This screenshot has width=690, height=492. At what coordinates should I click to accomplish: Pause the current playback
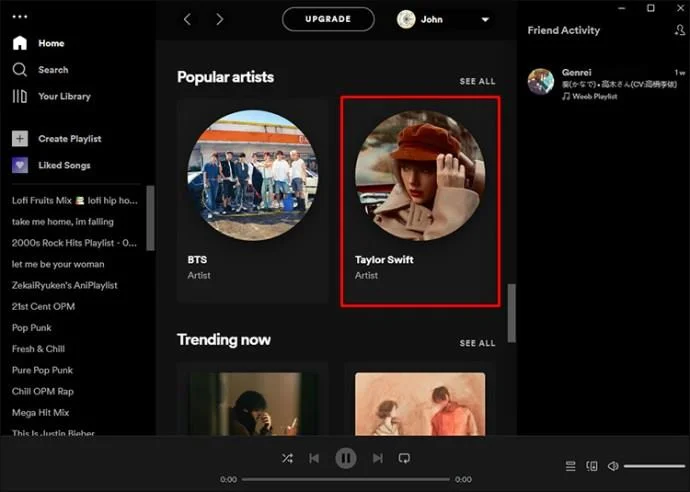point(346,459)
